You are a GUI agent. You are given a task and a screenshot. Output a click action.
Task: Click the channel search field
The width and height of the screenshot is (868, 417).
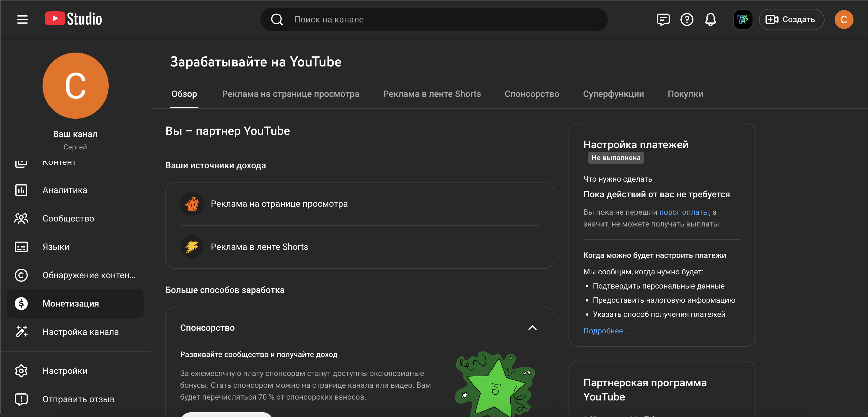tap(438, 19)
